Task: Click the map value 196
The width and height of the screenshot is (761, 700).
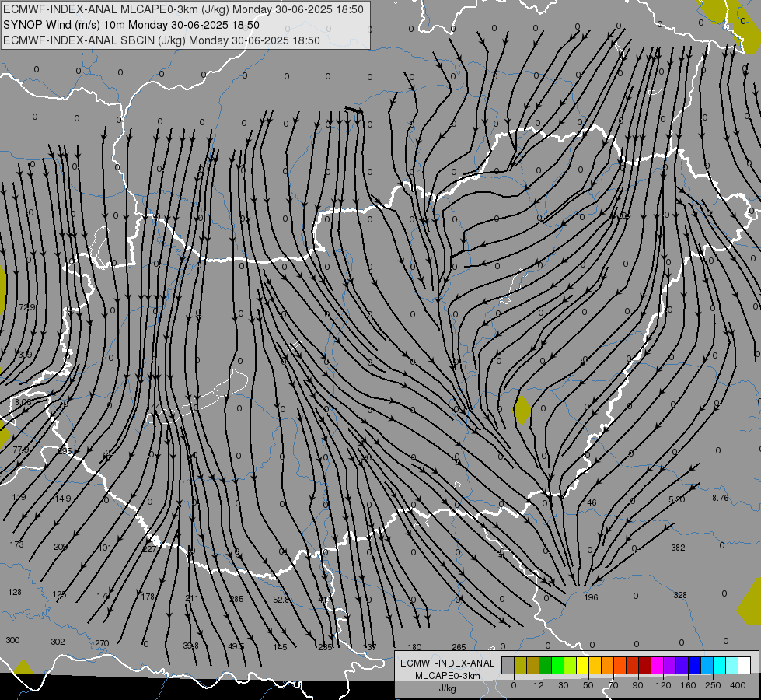Action: [x=591, y=597]
